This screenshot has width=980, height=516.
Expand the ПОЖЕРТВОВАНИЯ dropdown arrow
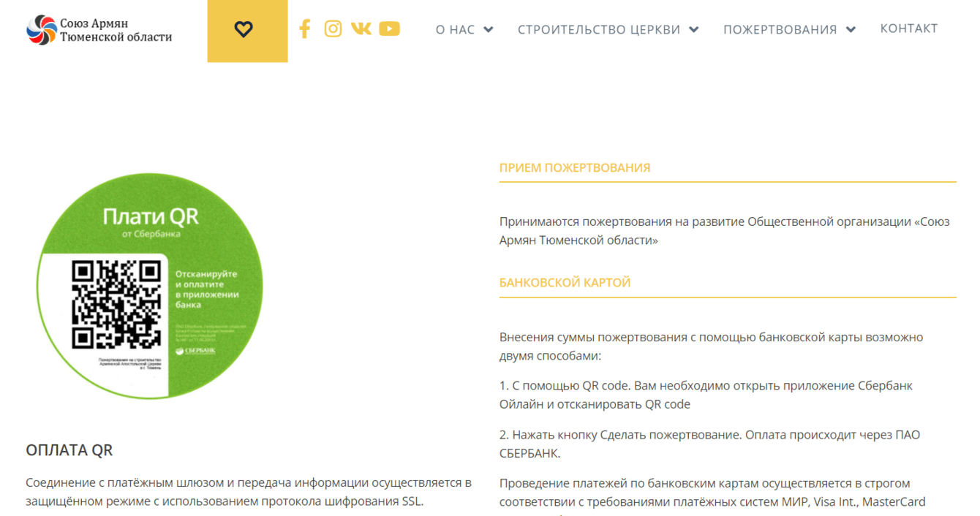point(851,29)
